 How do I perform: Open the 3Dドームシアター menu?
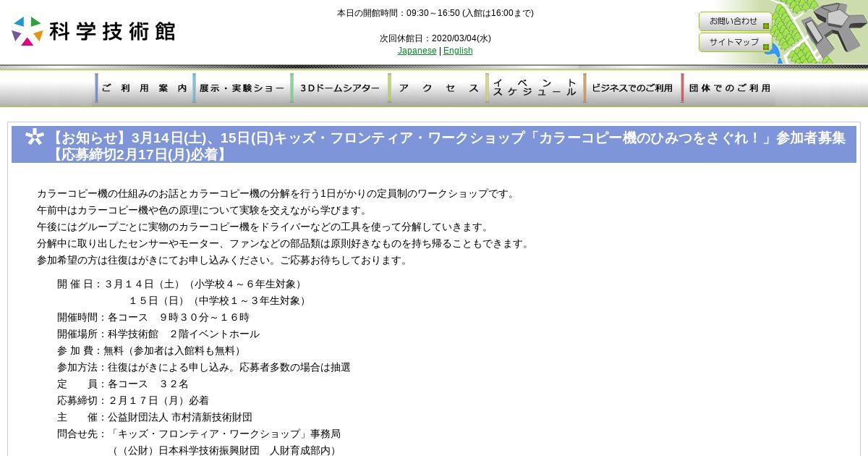[x=338, y=88]
